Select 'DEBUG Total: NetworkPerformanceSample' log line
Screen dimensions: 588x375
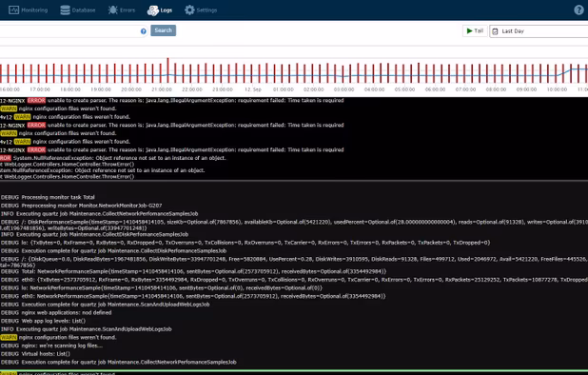193,271
